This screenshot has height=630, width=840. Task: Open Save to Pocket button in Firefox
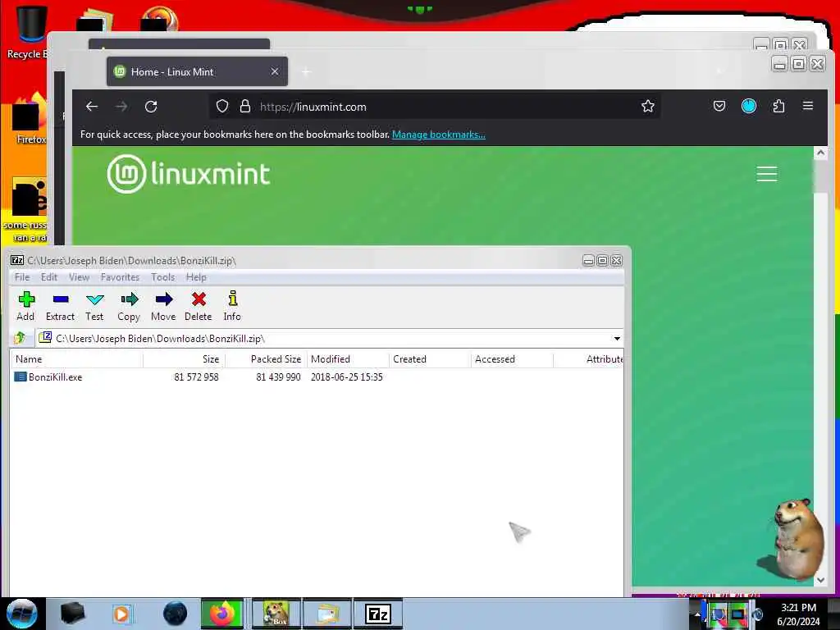coord(719,106)
